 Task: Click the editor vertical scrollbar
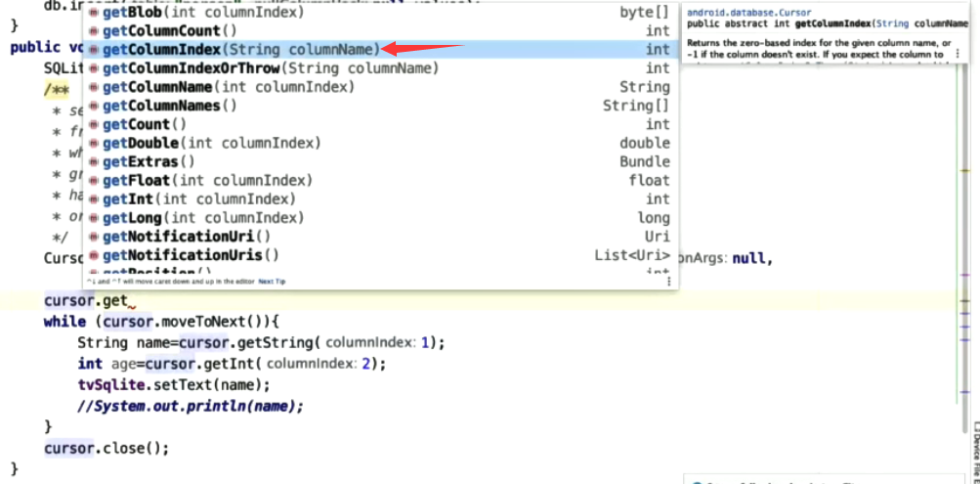pos(967,250)
